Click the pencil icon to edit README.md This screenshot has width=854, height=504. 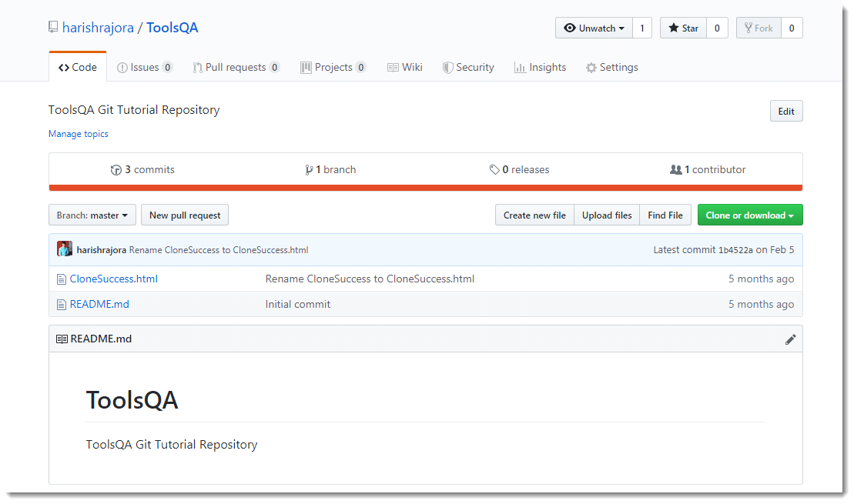790,339
